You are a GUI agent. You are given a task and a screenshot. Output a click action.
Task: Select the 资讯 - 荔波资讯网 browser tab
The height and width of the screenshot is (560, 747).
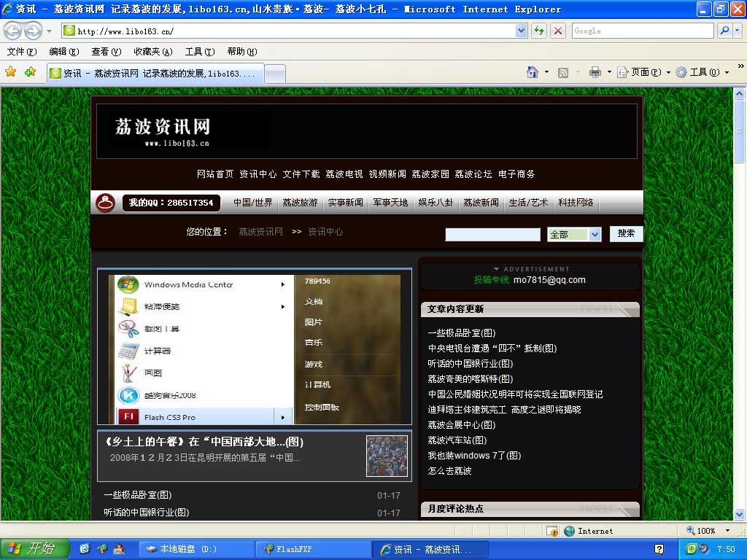(155, 74)
